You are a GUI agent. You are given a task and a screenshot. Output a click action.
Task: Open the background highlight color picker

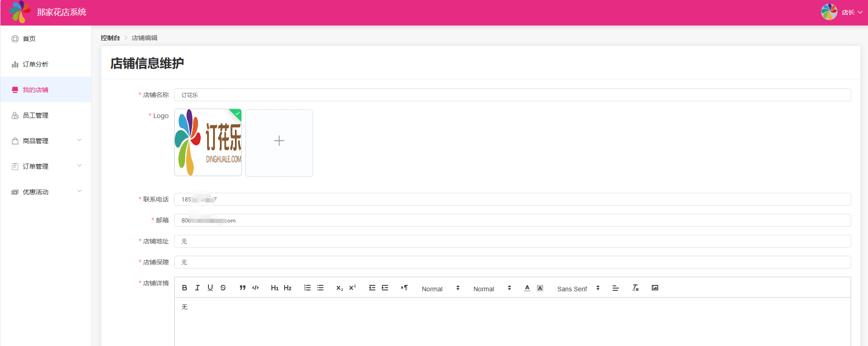(540, 288)
